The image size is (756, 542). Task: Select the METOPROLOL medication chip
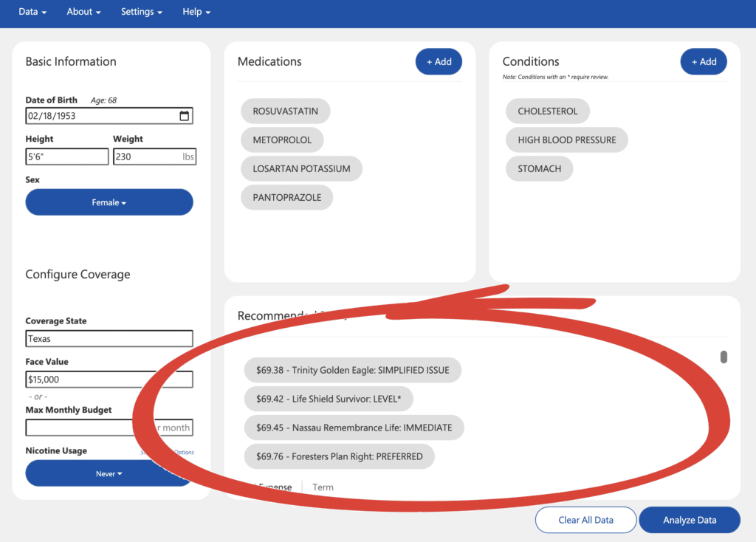coord(282,140)
